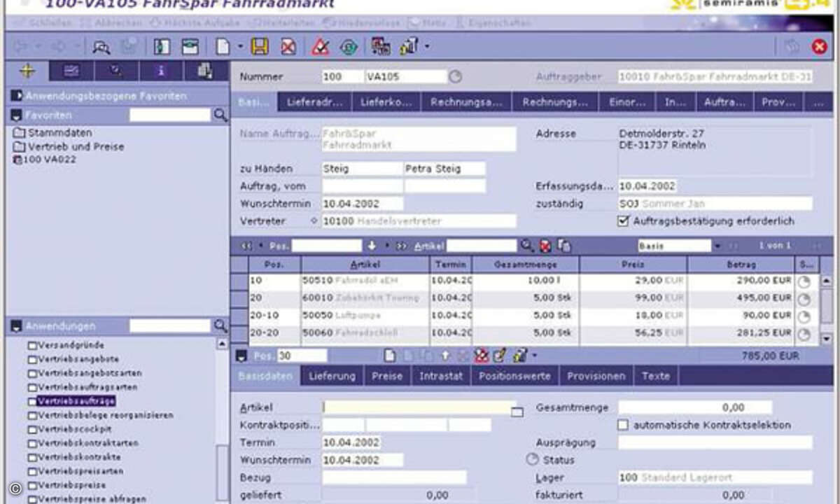Toggle the collapse button left of Pos. 30
The image size is (840, 504).
pyautogui.click(x=242, y=356)
